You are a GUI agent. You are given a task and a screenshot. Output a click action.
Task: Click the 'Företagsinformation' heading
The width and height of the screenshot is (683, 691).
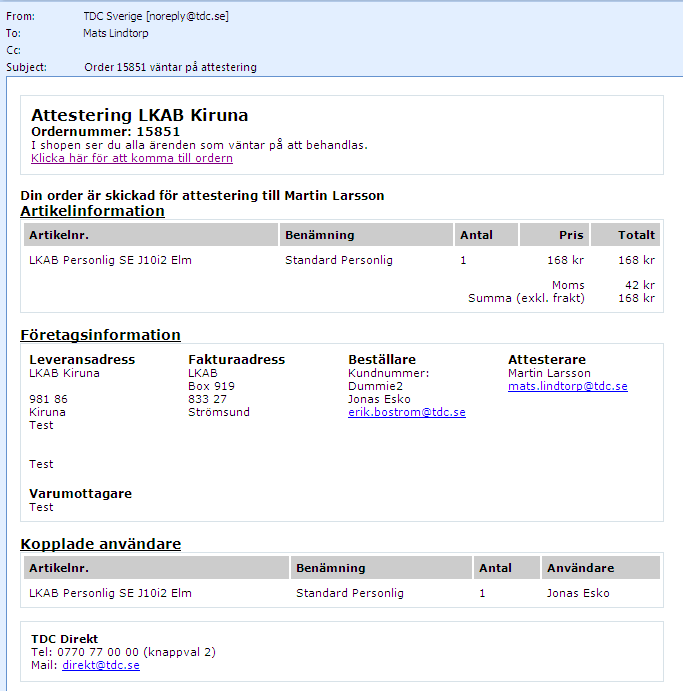pyautogui.click(x=100, y=335)
